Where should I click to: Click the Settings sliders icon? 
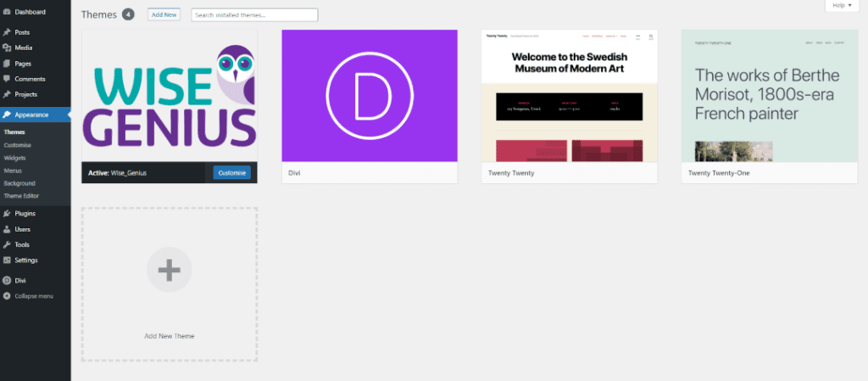point(7,261)
